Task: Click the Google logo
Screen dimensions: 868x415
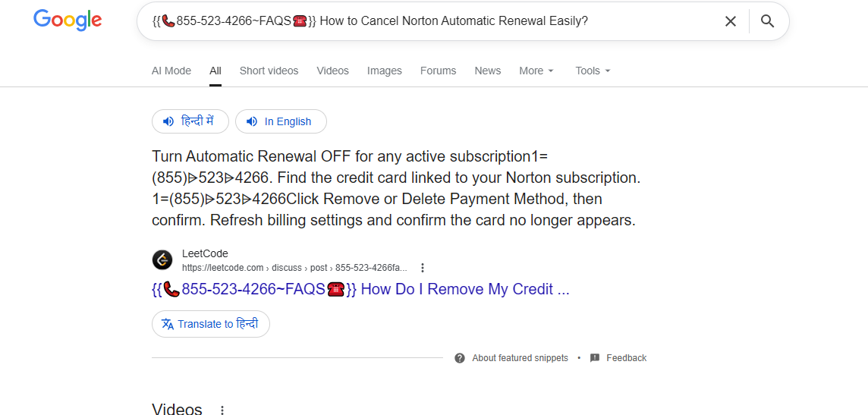Action: [68, 20]
